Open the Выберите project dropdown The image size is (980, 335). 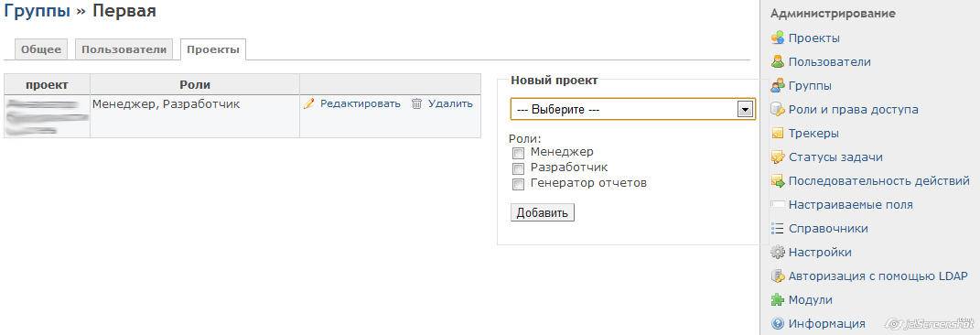(632, 109)
